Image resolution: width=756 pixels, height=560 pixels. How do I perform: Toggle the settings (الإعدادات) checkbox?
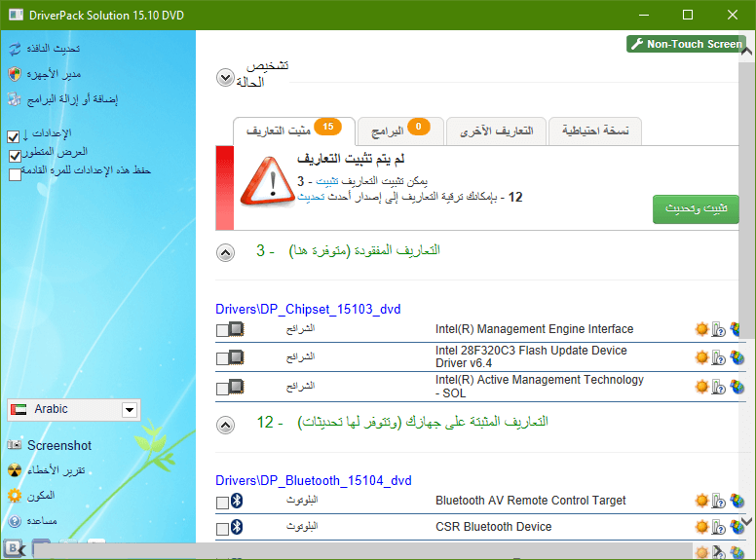14,137
